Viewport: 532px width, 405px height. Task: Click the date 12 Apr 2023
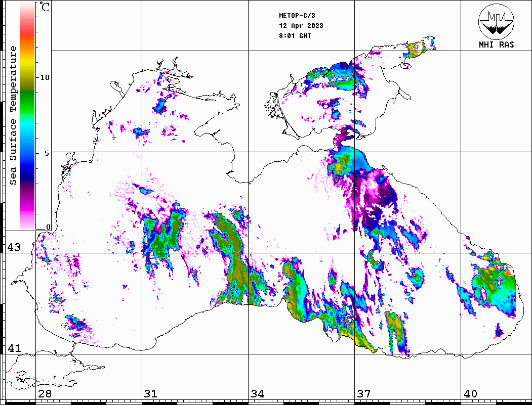pos(301,26)
